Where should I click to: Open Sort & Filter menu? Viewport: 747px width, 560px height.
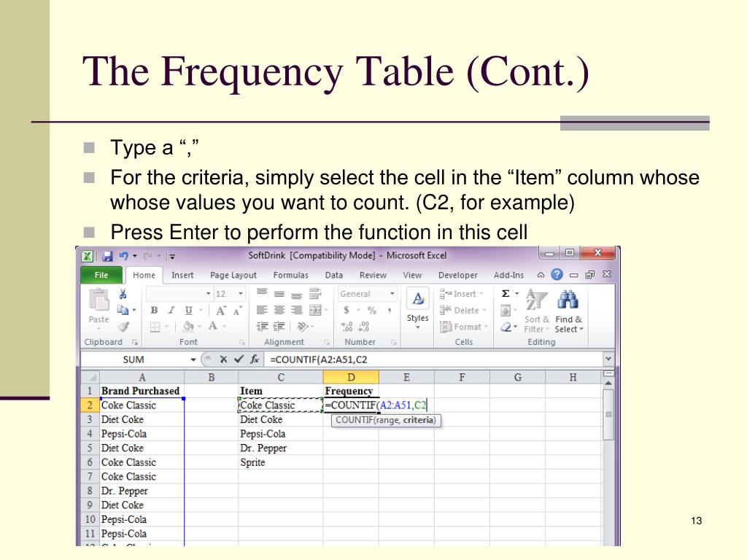pyautogui.click(x=537, y=312)
